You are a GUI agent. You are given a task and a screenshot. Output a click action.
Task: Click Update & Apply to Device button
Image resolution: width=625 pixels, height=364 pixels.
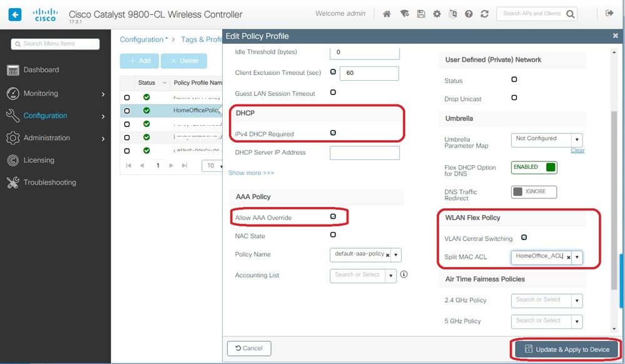[x=567, y=349]
